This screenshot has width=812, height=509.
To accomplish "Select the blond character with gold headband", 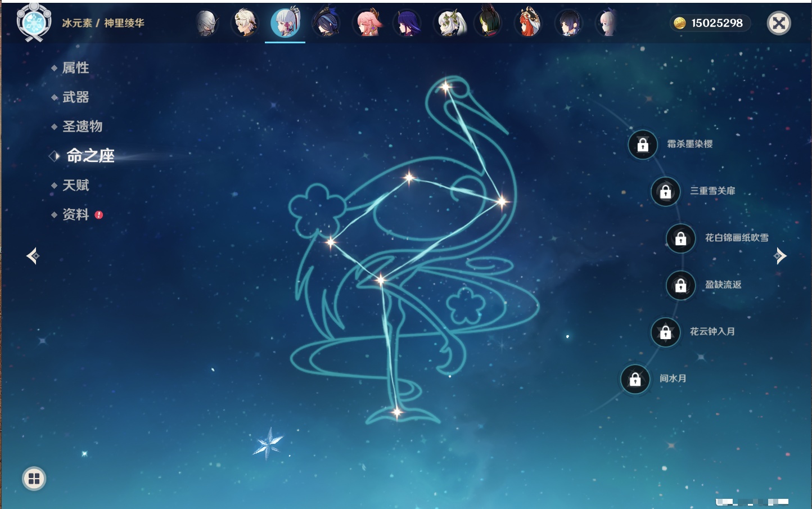I will pyautogui.click(x=246, y=23).
